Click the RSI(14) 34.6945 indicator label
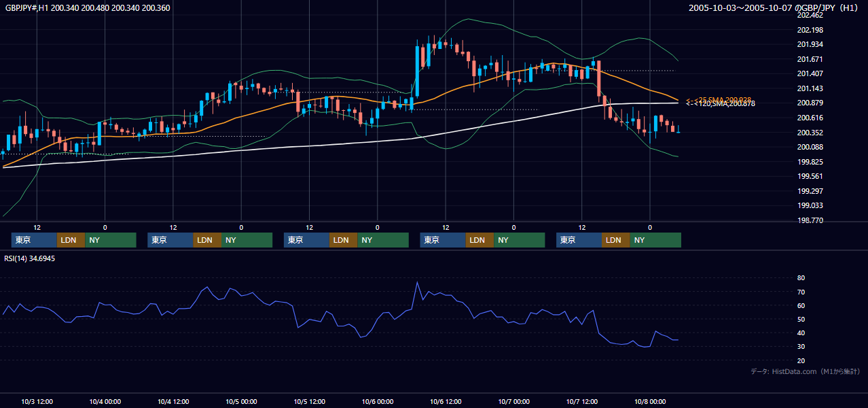 click(x=30, y=259)
